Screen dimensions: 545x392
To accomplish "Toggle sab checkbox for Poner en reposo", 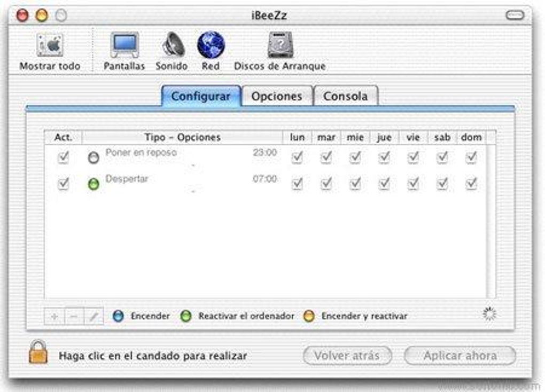I will click(442, 158).
